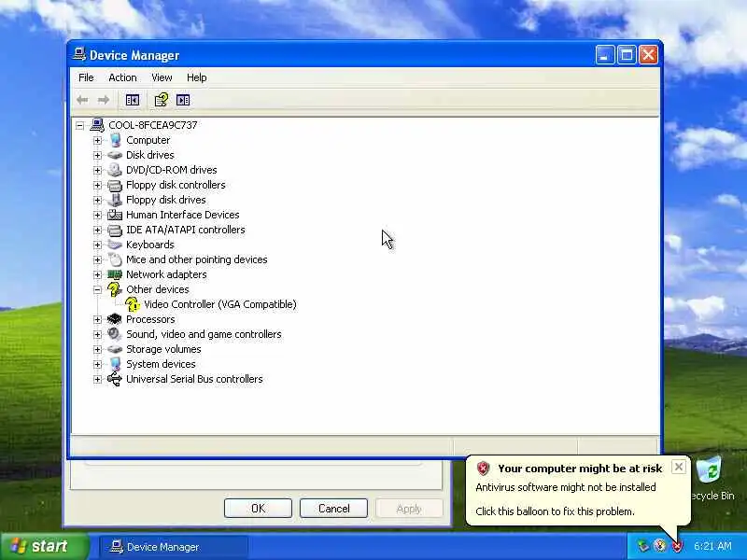Select 'Mice and other pointing devices' label
This screenshot has width=747, height=560.
tap(197, 259)
